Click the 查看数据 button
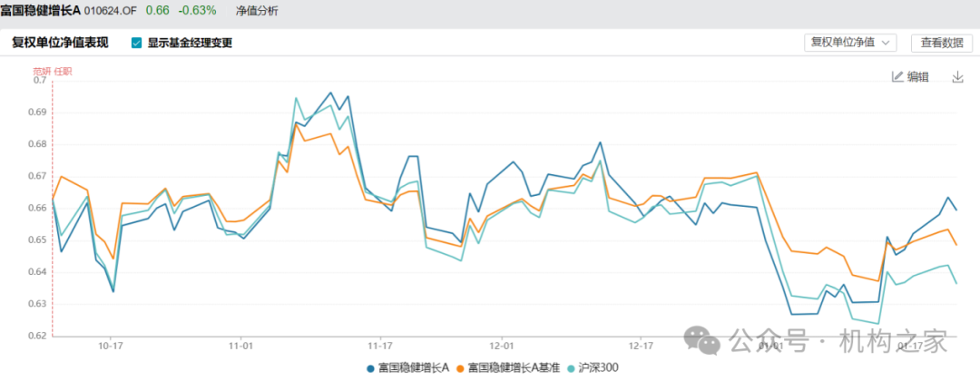Viewport: 980px width, 381px height. (942, 43)
